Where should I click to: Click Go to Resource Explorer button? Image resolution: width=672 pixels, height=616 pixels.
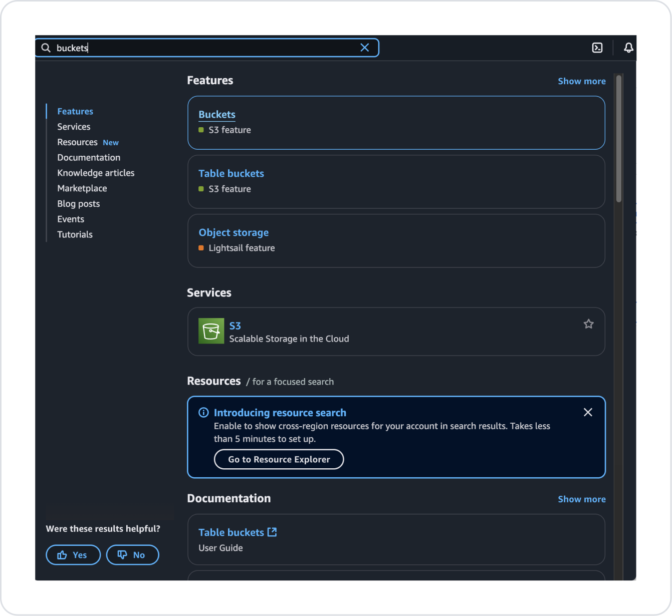click(x=279, y=459)
